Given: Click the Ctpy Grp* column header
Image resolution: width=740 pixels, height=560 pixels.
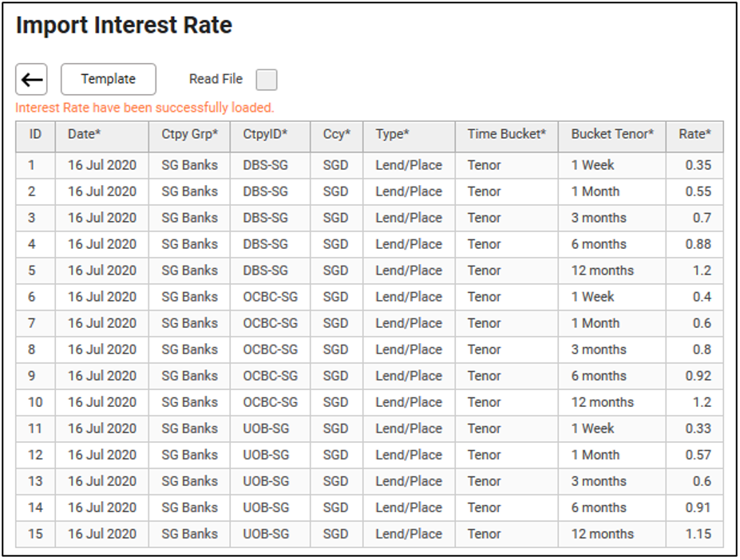Looking at the screenshot, I should 189,135.
